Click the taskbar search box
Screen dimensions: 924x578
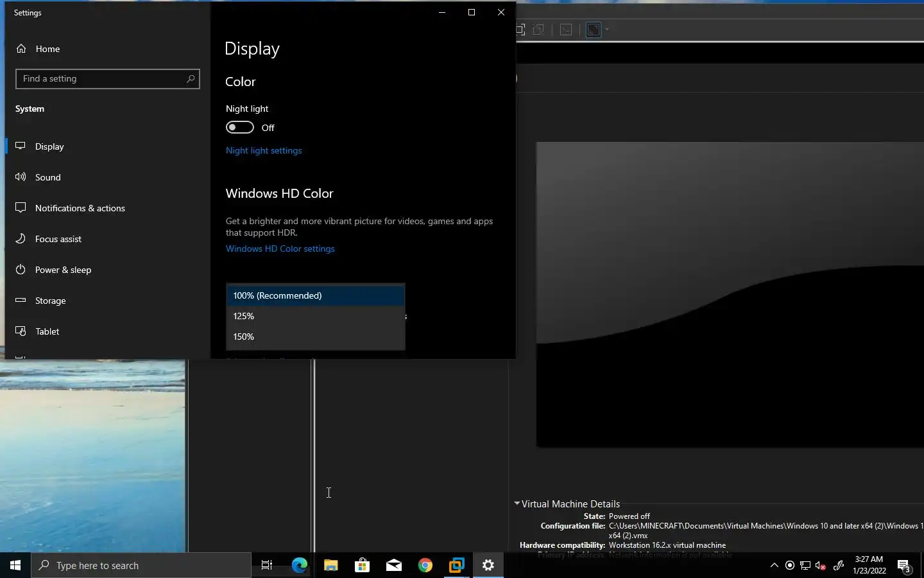141,565
